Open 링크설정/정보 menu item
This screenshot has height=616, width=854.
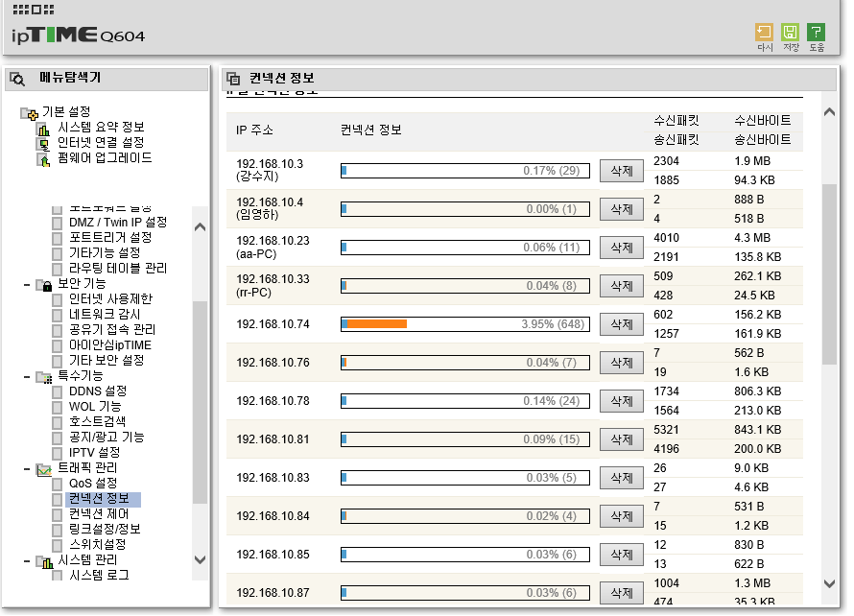[x=105, y=529]
